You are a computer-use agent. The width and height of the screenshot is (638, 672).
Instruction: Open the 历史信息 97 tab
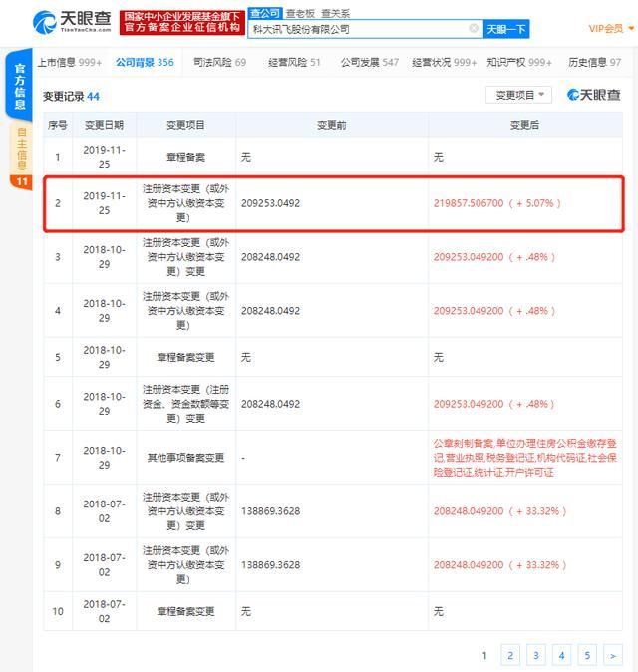tap(595, 62)
